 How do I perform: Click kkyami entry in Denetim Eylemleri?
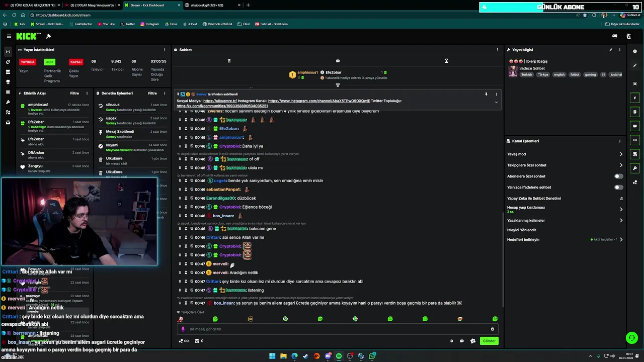pyautogui.click(x=132, y=147)
